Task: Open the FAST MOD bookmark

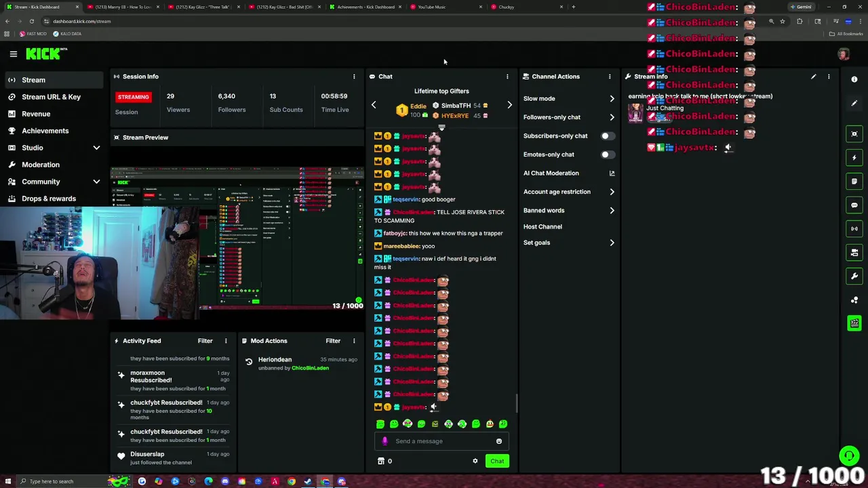Action: [33, 34]
